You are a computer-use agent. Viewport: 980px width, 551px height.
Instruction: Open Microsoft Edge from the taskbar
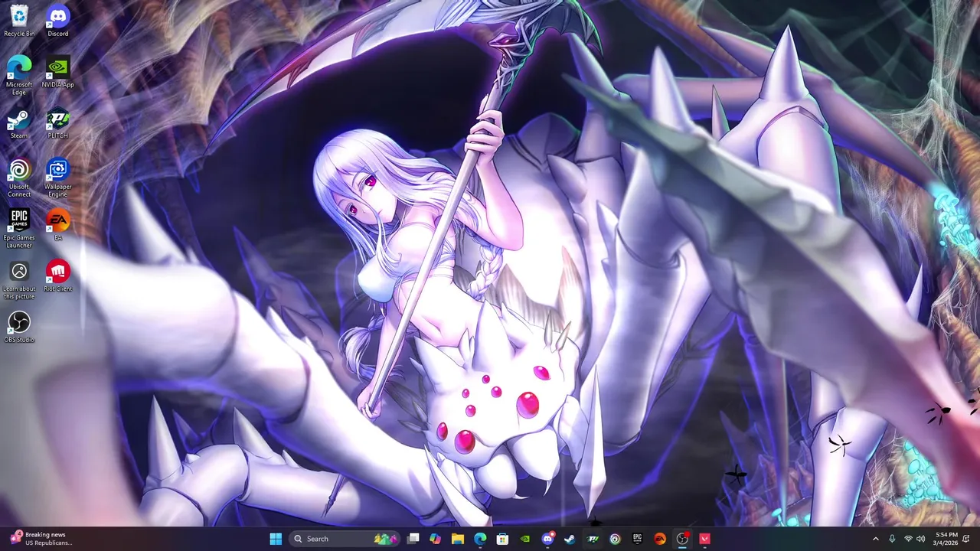(x=480, y=539)
